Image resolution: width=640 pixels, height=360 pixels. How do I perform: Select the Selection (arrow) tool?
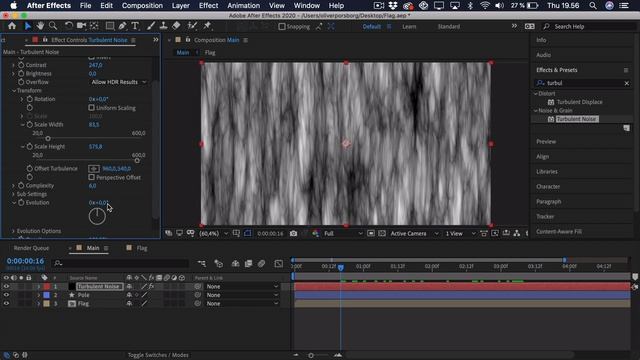(x=28, y=26)
